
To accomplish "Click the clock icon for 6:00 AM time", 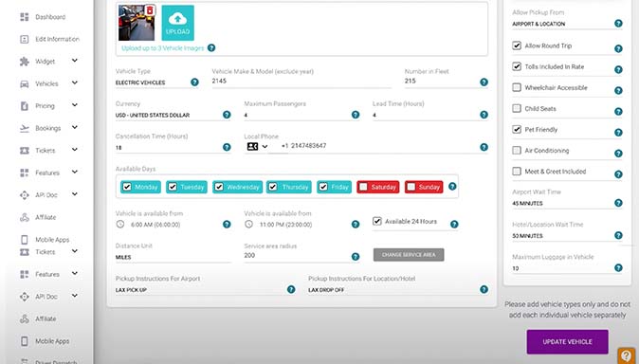I will click(120, 225).
